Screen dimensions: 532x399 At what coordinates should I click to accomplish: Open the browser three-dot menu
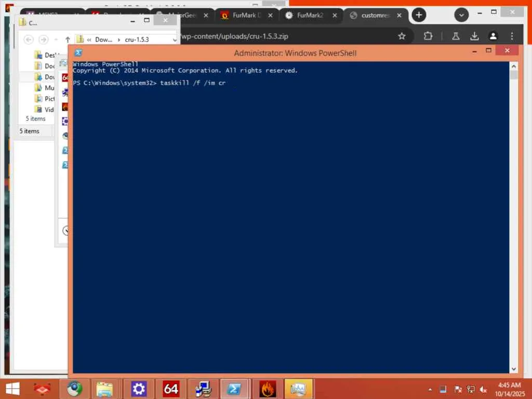(512, 36)
